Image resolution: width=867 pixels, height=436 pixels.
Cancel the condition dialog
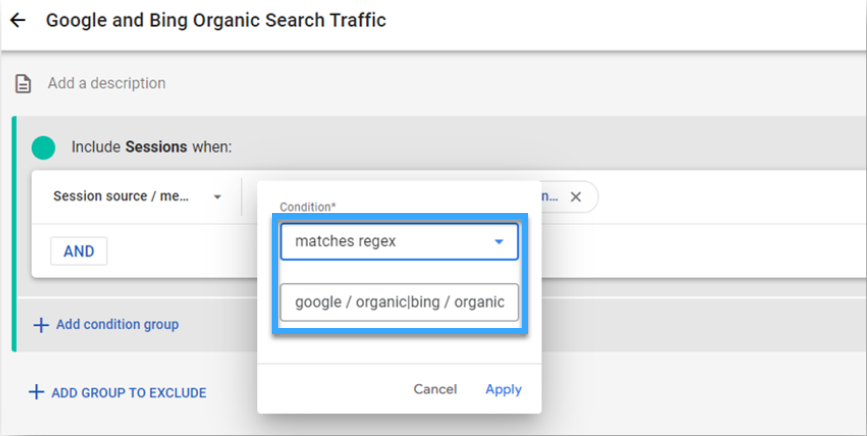435,389
